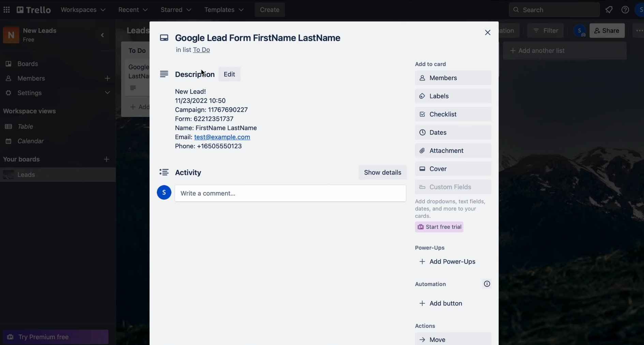644x345 pixels.
Task: Close the card dialog with X
Action: (488, 32)
